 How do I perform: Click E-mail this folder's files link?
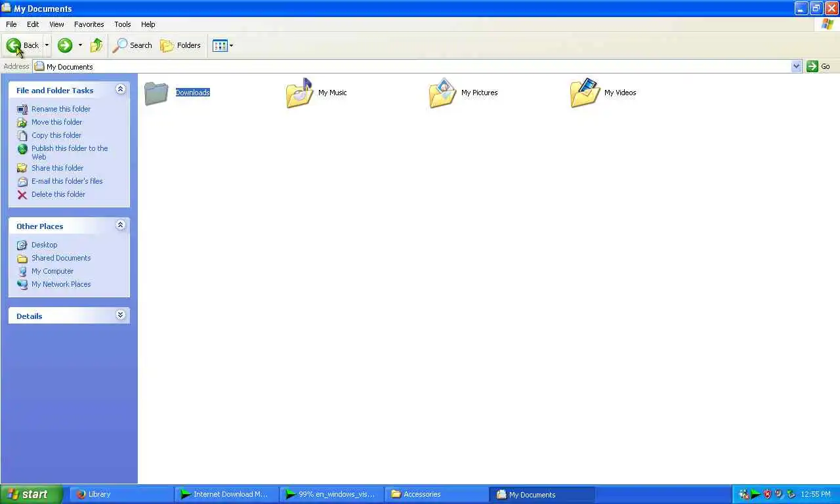point(67,181)
